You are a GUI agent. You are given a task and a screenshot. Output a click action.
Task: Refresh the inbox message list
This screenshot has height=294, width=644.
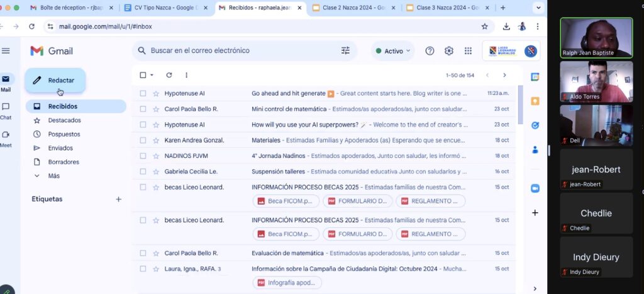[x=169, y=75]
